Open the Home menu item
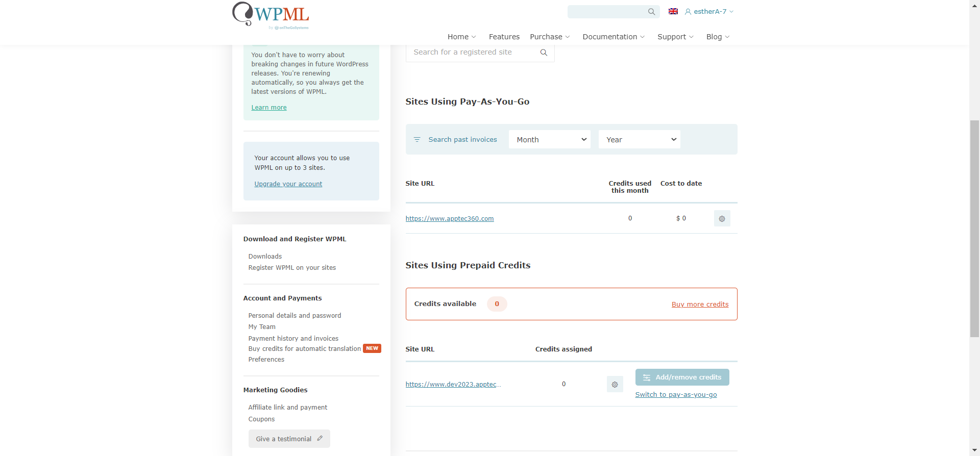 pyautogui.click(x=458, y=37)
